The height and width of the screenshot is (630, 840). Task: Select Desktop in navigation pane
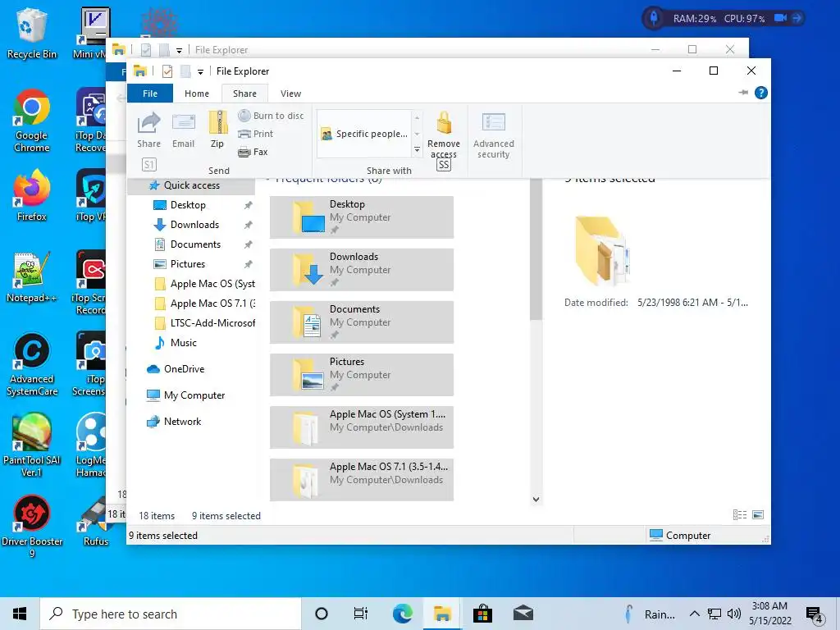pos(188,205)
